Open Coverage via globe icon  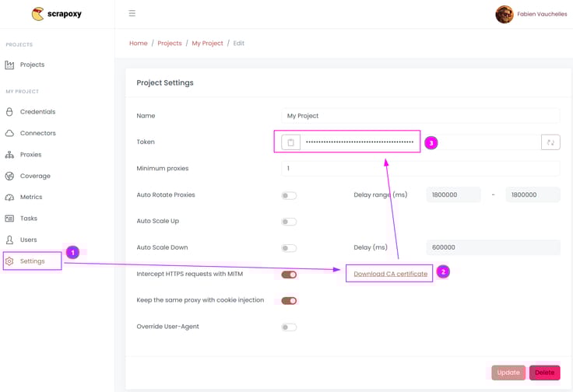pos(9,176)
